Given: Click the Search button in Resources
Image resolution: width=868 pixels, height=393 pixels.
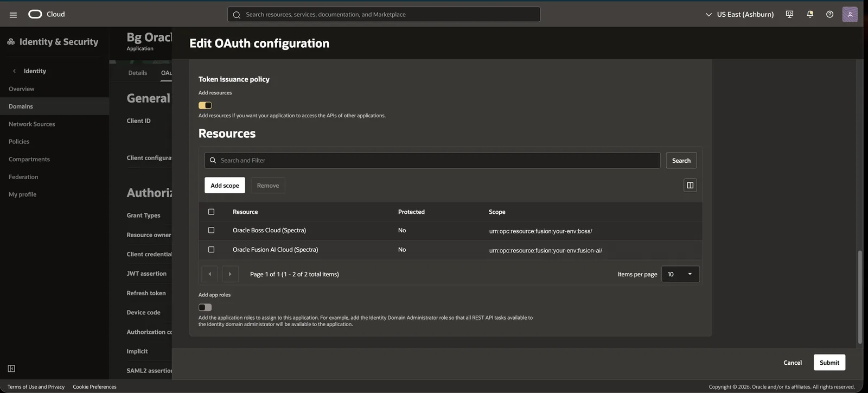Looking at the screenshot, I should pyautogui.click(x=681, y=160).
